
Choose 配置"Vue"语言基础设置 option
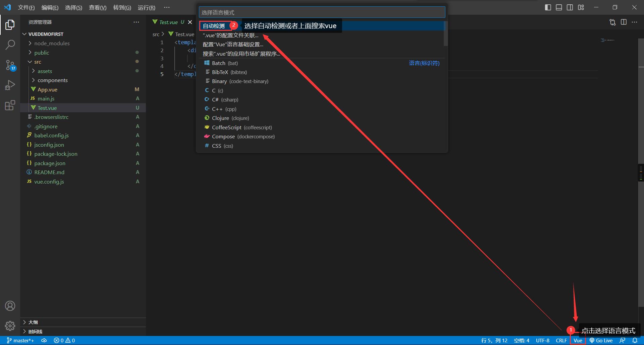[x=322, y=44]
